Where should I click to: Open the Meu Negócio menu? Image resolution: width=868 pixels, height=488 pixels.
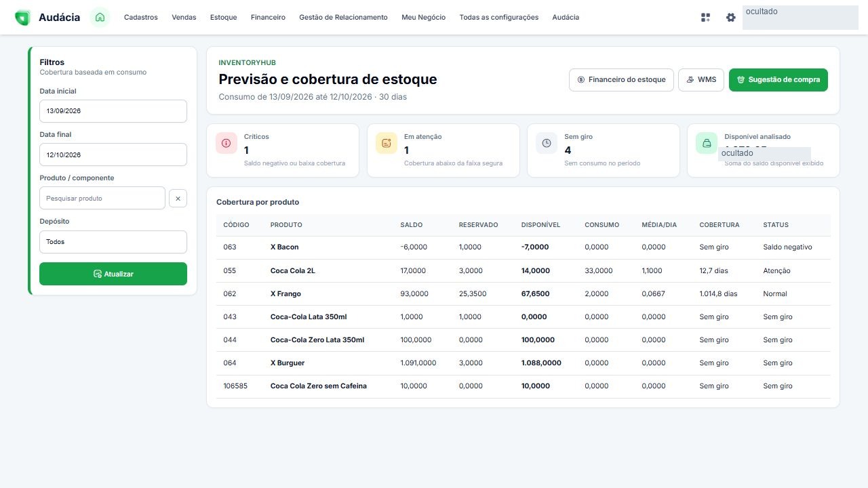tap(424, 18)
